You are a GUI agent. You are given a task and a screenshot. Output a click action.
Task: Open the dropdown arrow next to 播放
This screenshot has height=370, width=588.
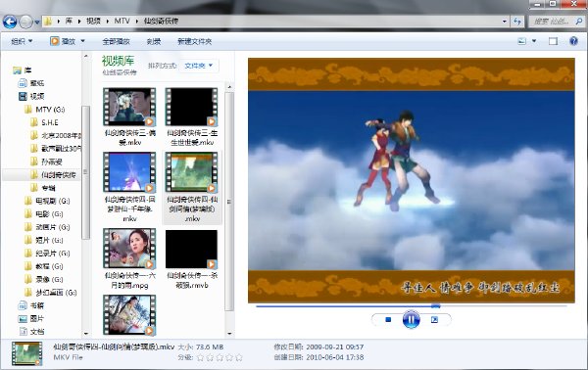(x=83, y=41)
